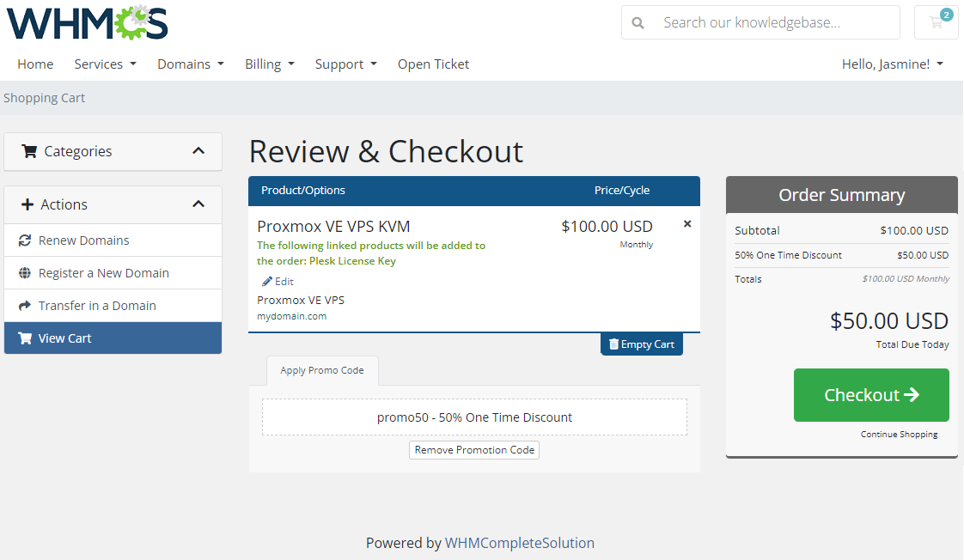This screenshot has width=964, height=560.
Task: Click Continue Shopping link
Action: pyautogui.click(x=899, y=434)
